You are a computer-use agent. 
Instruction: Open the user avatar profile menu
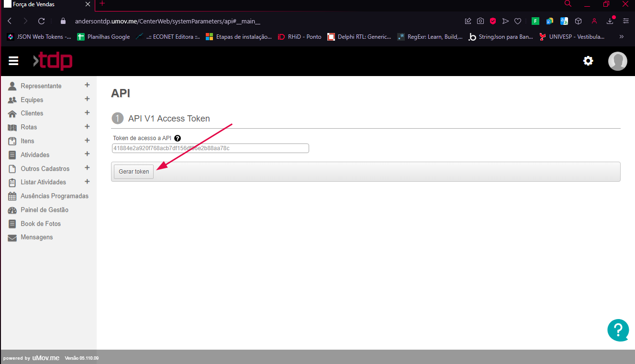(x=617, y=61)
